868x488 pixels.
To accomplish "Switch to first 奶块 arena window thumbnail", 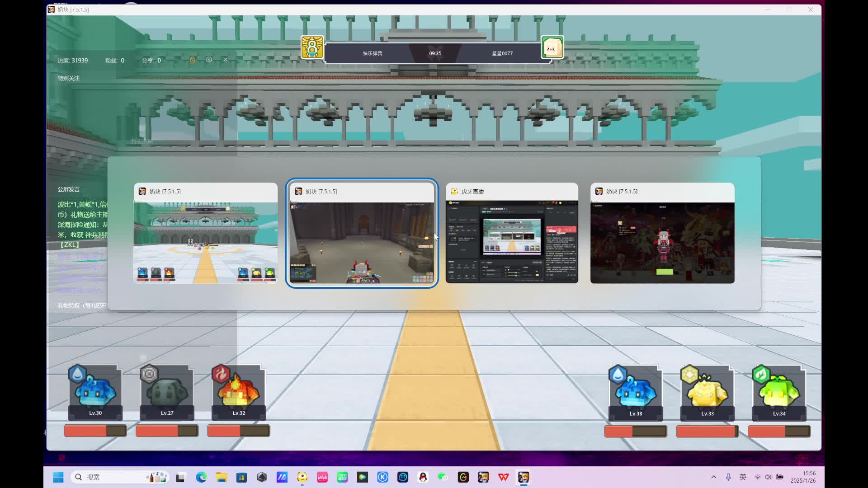I will point(206,233).
